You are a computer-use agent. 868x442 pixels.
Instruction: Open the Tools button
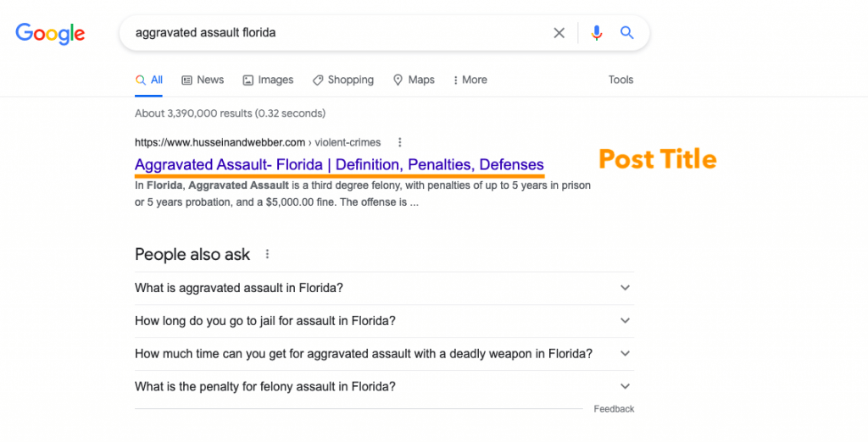click(620, 80)
